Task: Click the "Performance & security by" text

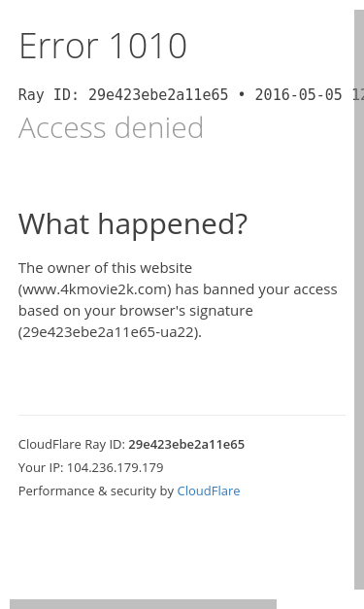Action: click(96, 491)
